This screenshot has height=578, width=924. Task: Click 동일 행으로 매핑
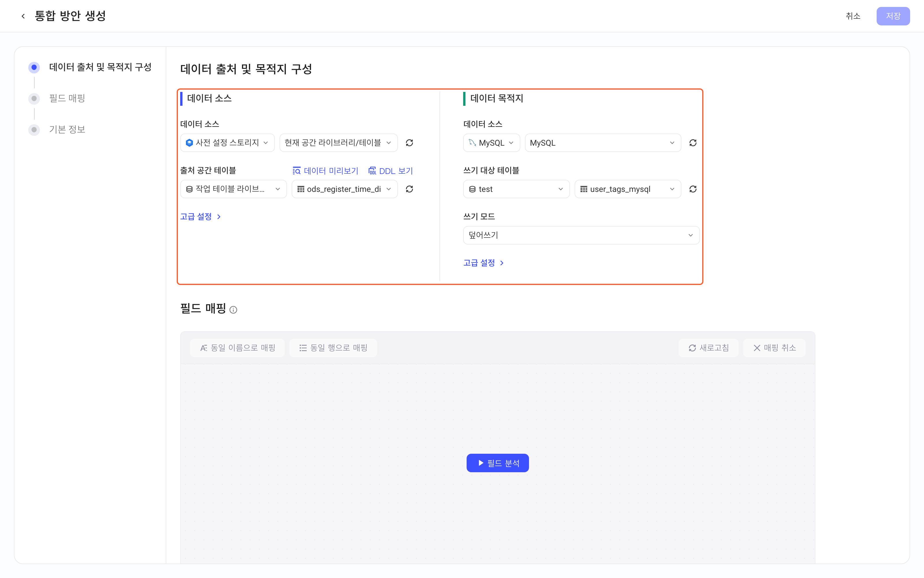coord(333,348)
